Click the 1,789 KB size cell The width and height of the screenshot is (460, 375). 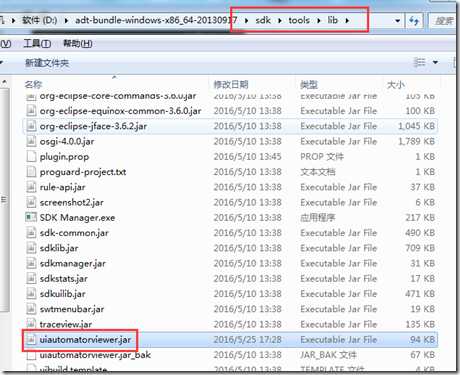click(x=416, y=141)
